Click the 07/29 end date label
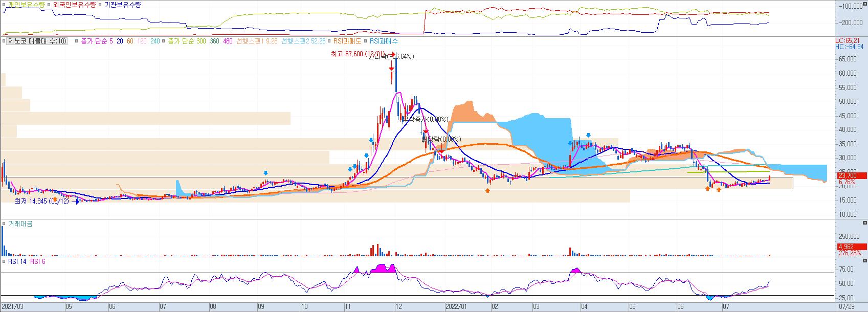Screen dimensions: 868x312 pyautogui.click(x=847, y=307)
